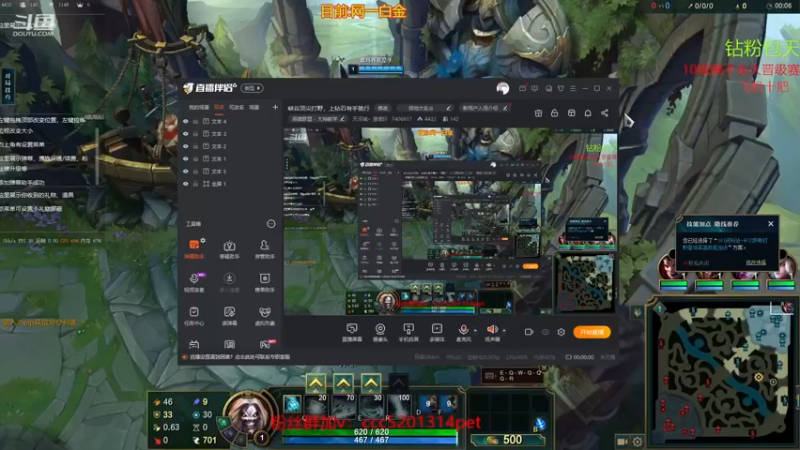Click the champion portrait in the game HUD
800x450 pixels.
click(248, 414)
